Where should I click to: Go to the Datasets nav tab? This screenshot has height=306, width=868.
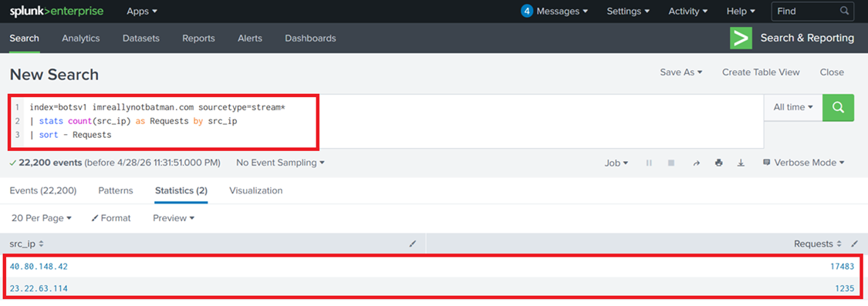[141, 39]
